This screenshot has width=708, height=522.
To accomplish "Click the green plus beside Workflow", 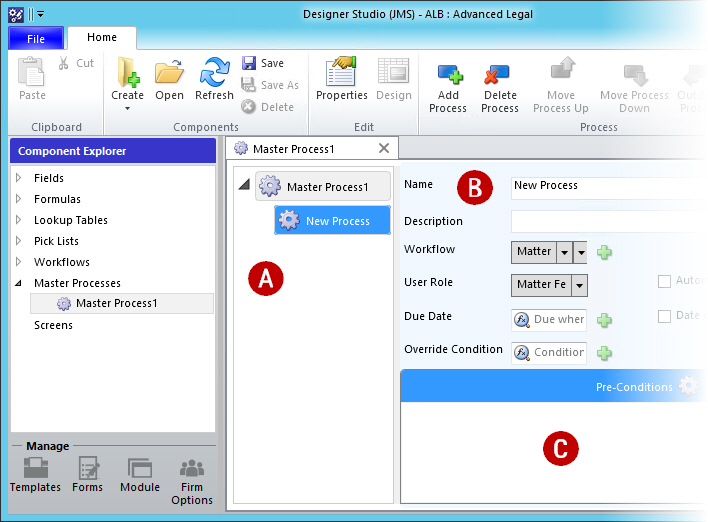I will tap(604, 252).
